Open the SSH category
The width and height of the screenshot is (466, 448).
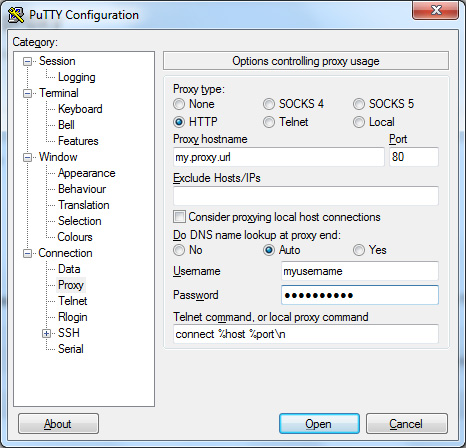(x=69, y=333)
